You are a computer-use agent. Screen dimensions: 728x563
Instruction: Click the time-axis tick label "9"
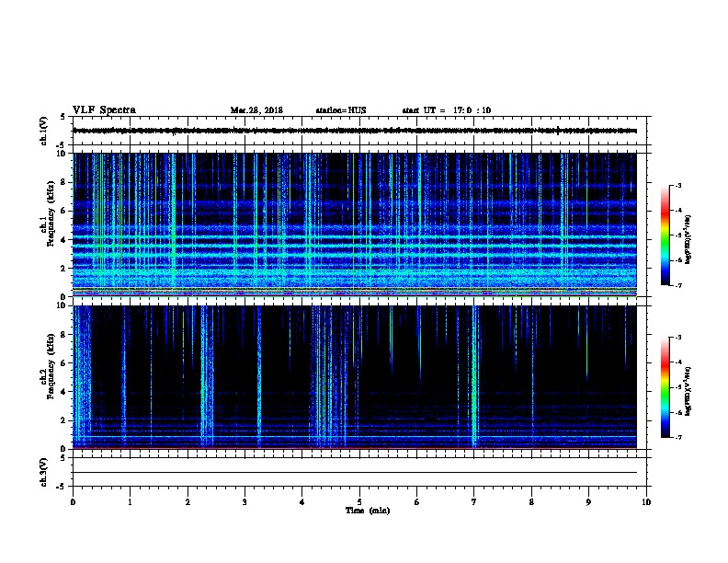point(588,501)
